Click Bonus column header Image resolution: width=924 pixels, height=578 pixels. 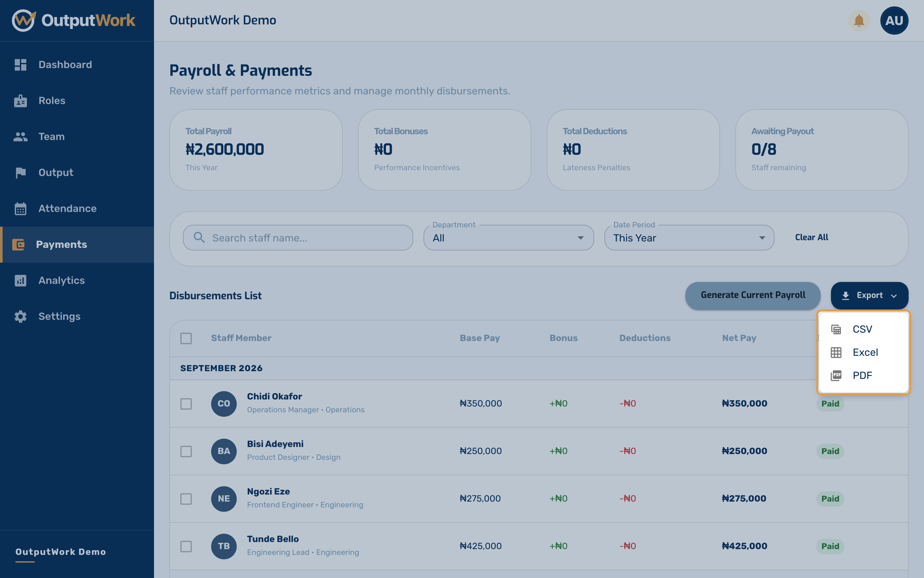coord(563,338)
